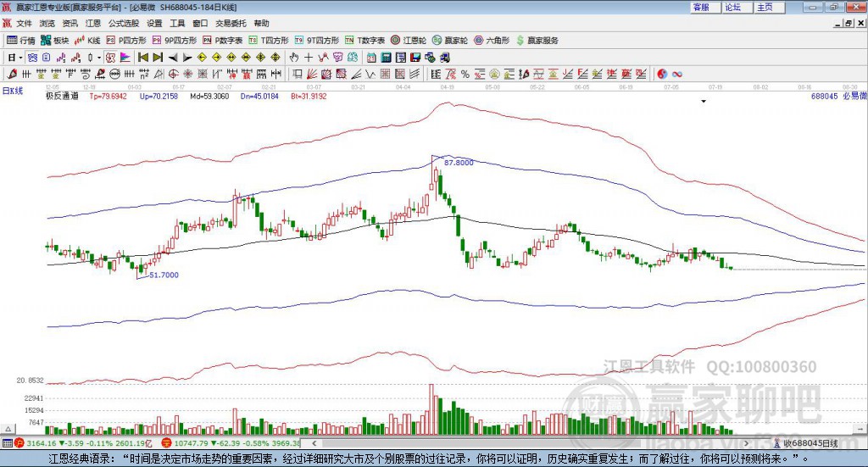Open the 文件 menu
Screen dimensions: 868x467
[24, 23]
